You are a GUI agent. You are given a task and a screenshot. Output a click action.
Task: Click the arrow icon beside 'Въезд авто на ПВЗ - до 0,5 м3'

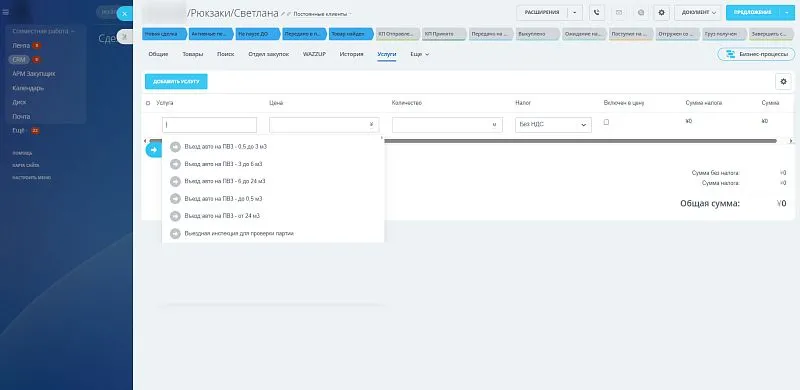pyautogui.click(x=176, y=199)
